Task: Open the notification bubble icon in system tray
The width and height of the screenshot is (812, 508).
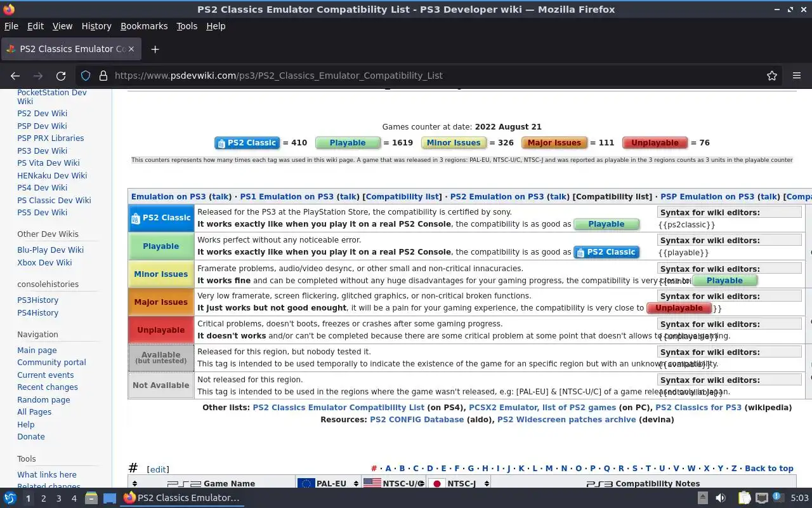Action: (777, 497)
